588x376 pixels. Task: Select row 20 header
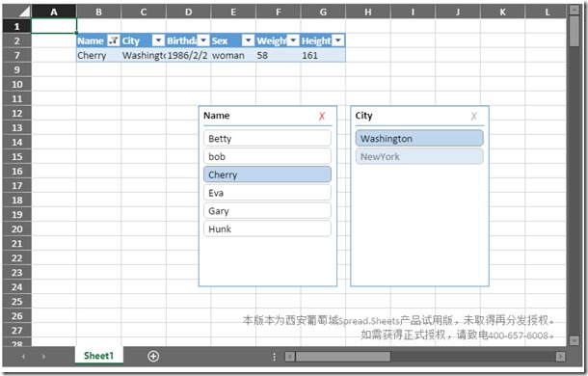[x=17, y=228]
